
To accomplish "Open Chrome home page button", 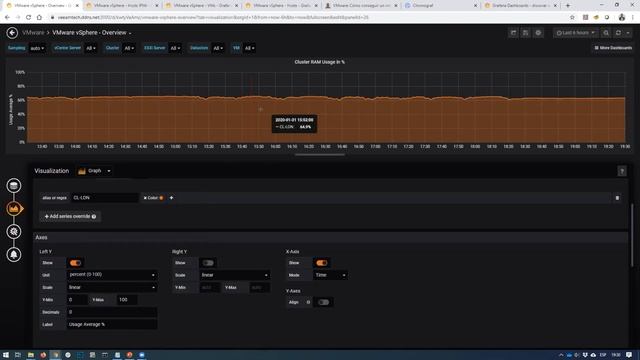I will click(x=39, y=18).
